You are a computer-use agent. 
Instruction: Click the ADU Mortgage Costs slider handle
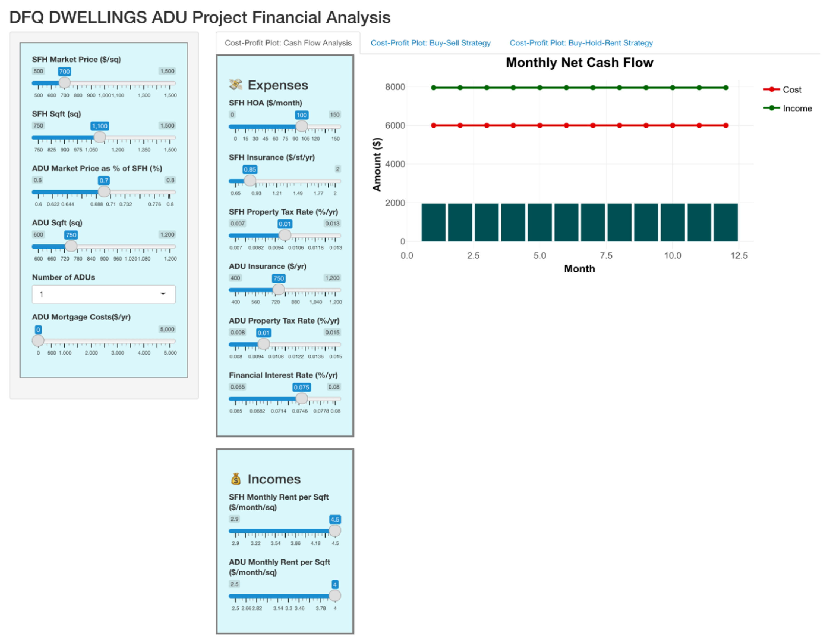coord(38,340)
